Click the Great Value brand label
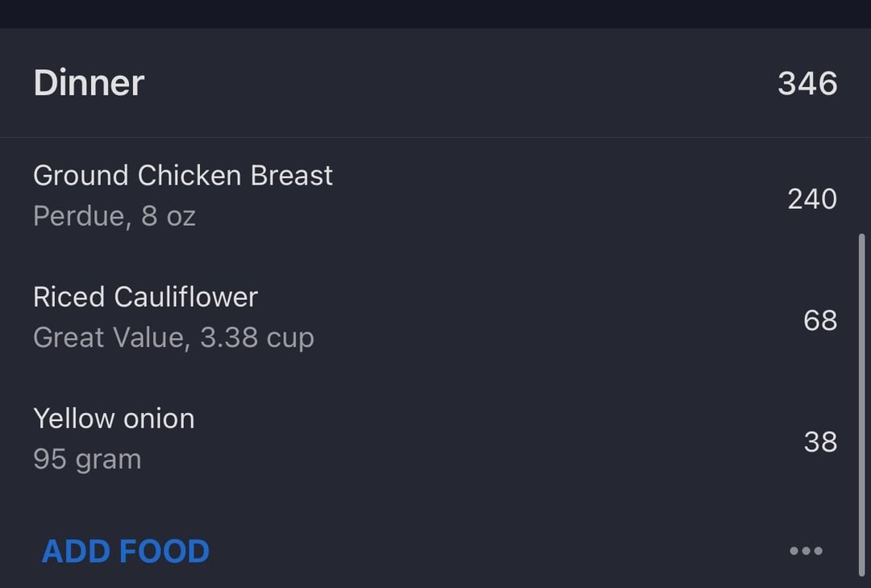871x588 pixels. 110,337
